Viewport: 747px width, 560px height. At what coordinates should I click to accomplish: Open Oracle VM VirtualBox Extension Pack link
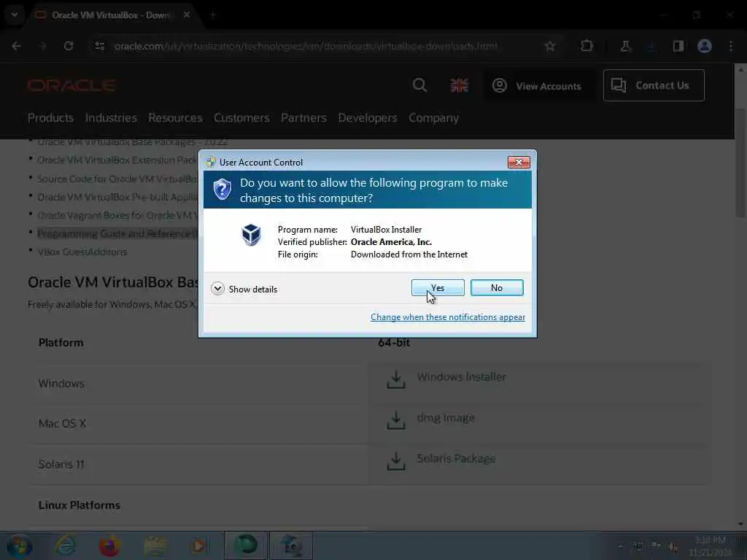tap(117, 160)
